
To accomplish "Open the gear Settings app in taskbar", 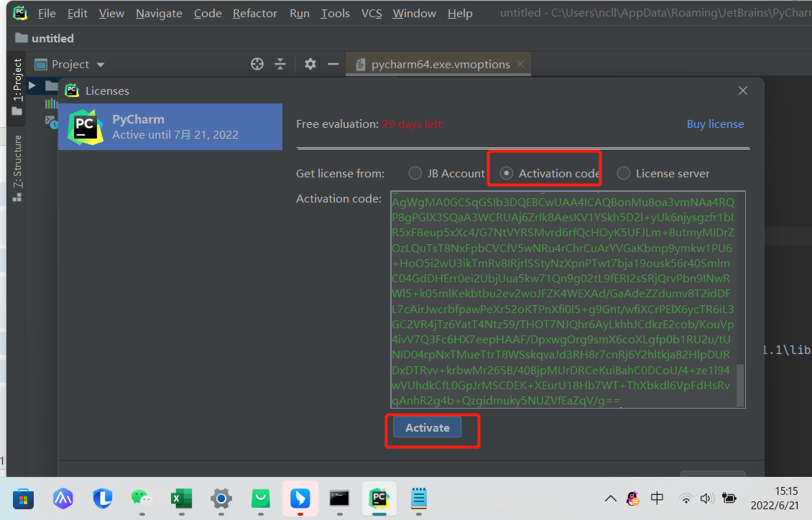I will pos(221,498).
